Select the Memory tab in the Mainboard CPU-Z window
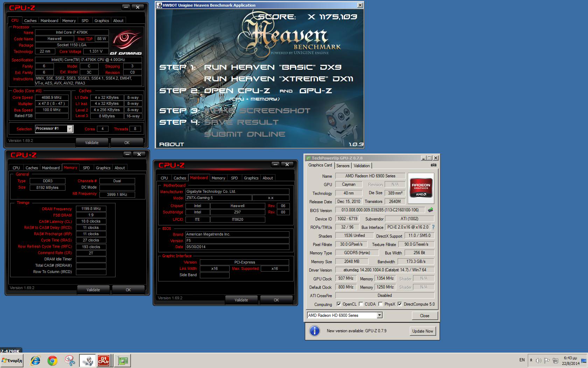This screenshot has height=368, width=588. click(x=218, y=178)
